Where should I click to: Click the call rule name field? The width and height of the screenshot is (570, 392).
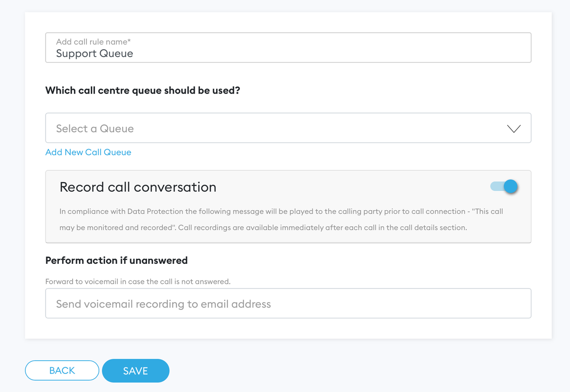[288, 47]
